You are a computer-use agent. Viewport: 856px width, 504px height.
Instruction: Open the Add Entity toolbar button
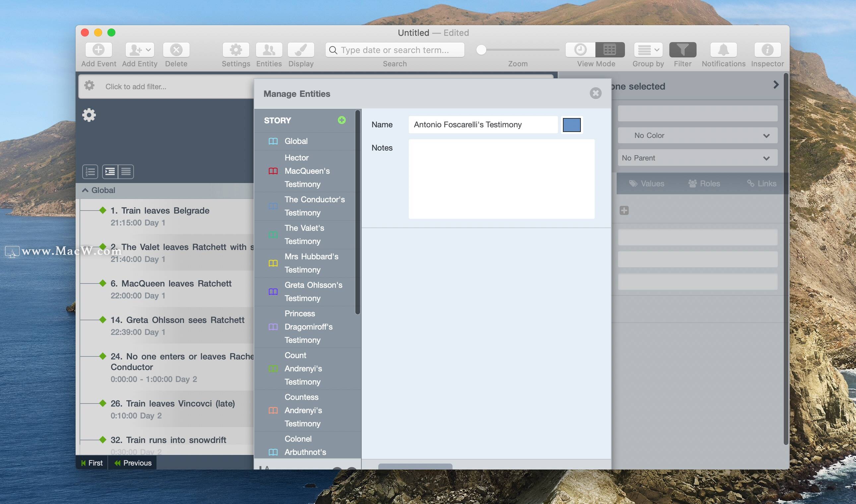click(140, 50)
